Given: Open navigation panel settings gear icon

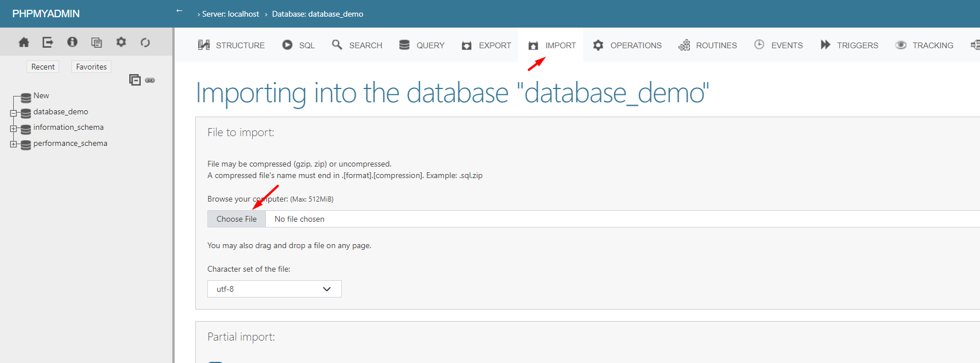Looking at the screenshot, I should tap(121, 42).
